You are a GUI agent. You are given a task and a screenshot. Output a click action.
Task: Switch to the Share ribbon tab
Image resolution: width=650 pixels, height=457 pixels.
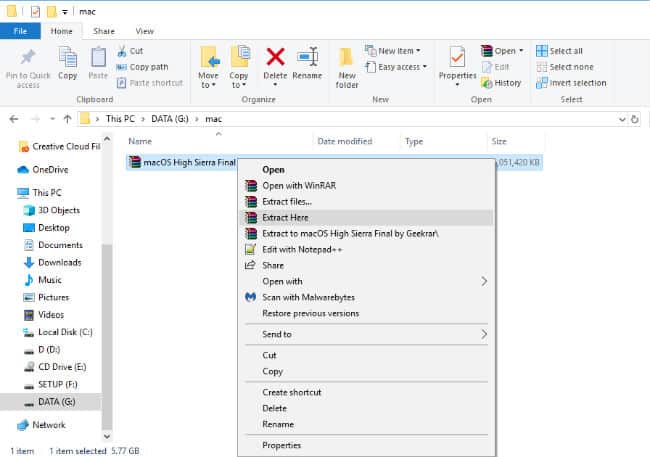(x=104, y=31)
